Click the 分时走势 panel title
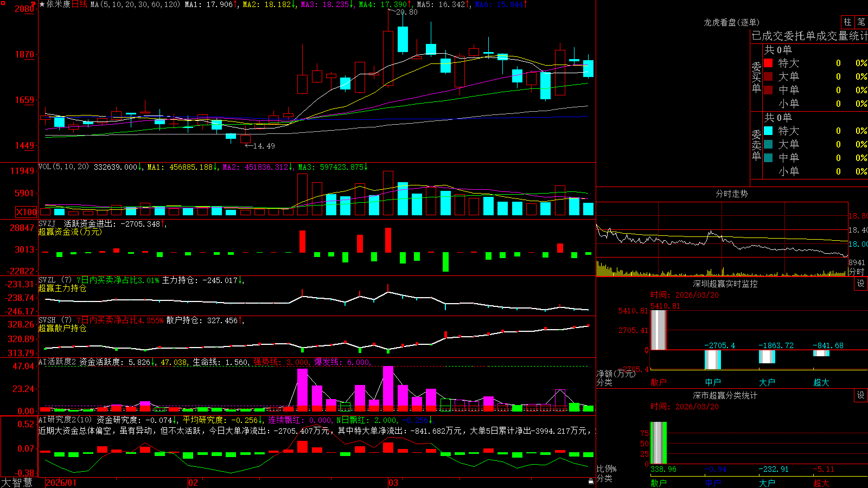This screenshot has width=868, height=488. (731, 194)
